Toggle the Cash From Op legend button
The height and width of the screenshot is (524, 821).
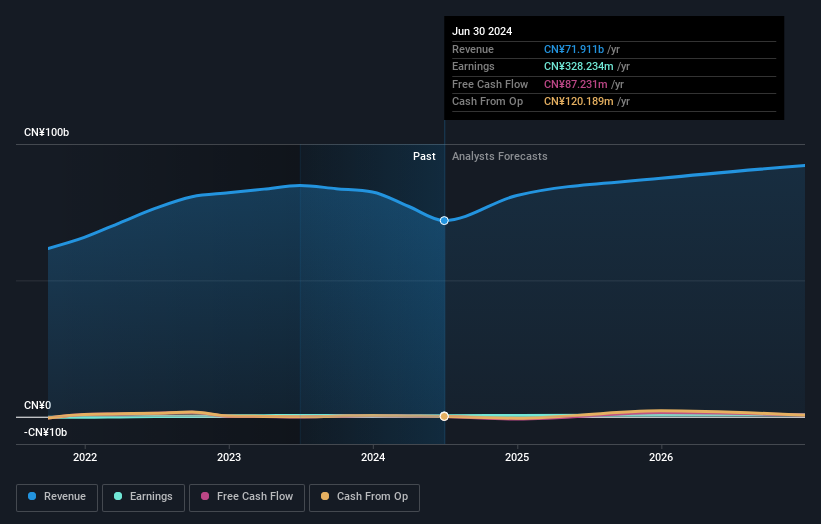coord(364,497)
